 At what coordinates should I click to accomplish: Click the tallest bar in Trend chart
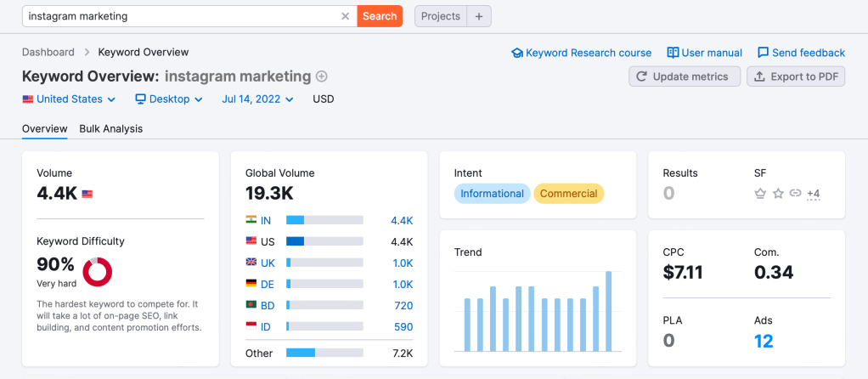pos(609,311)
